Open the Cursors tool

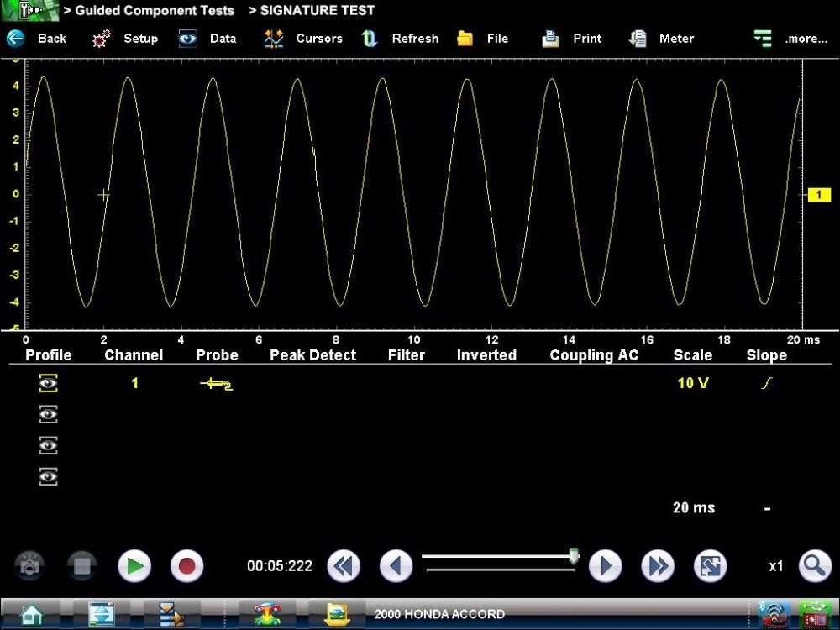click(x=274, y=39)
